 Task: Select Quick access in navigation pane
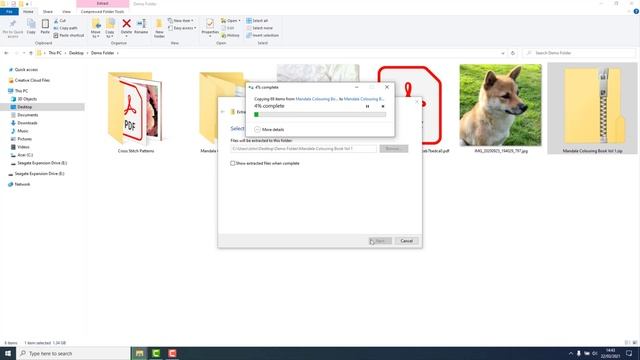tap(26, 70)
